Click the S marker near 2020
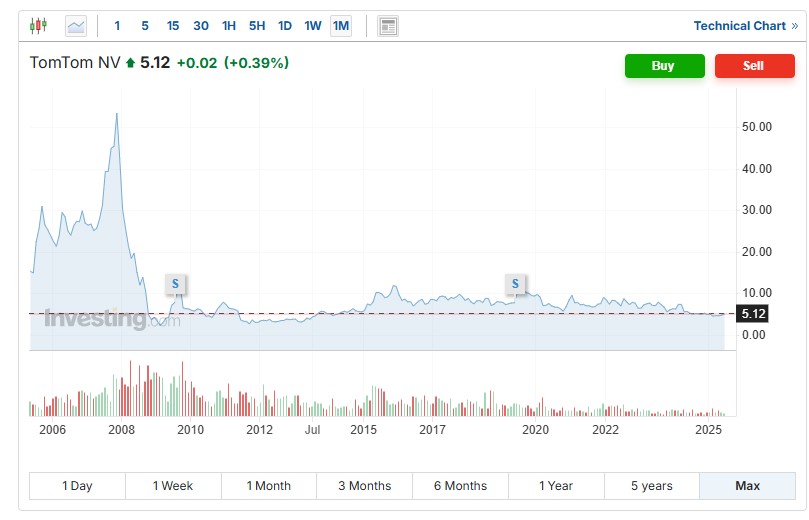 click(x=515, y=284)
